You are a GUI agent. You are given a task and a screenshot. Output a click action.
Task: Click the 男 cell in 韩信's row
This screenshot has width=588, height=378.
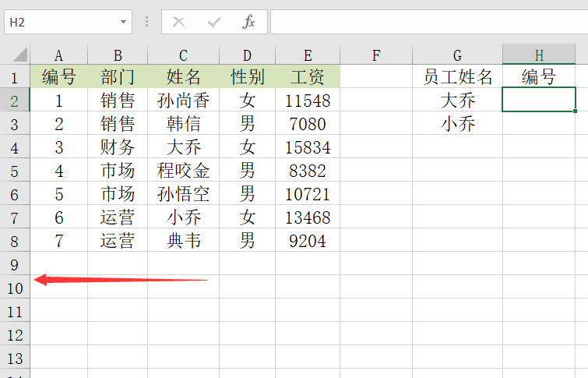point(247,123)
